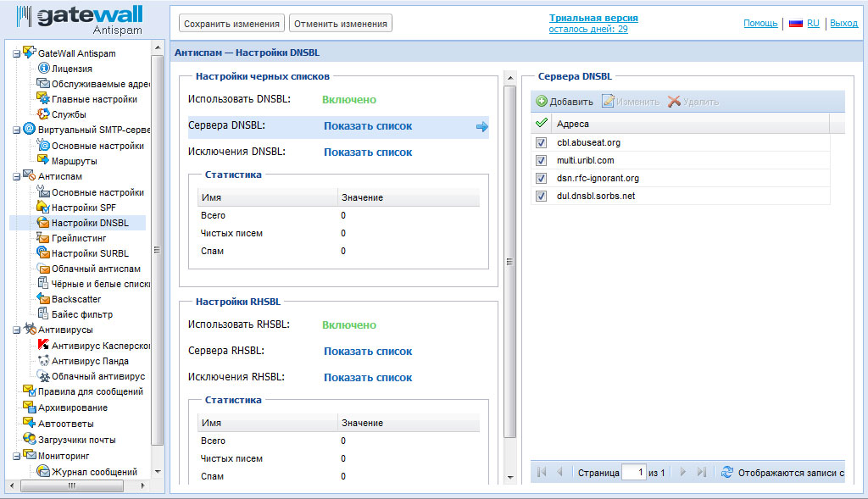
Task: Open Основные настройки under Антиспам
Action: (97, 192)
